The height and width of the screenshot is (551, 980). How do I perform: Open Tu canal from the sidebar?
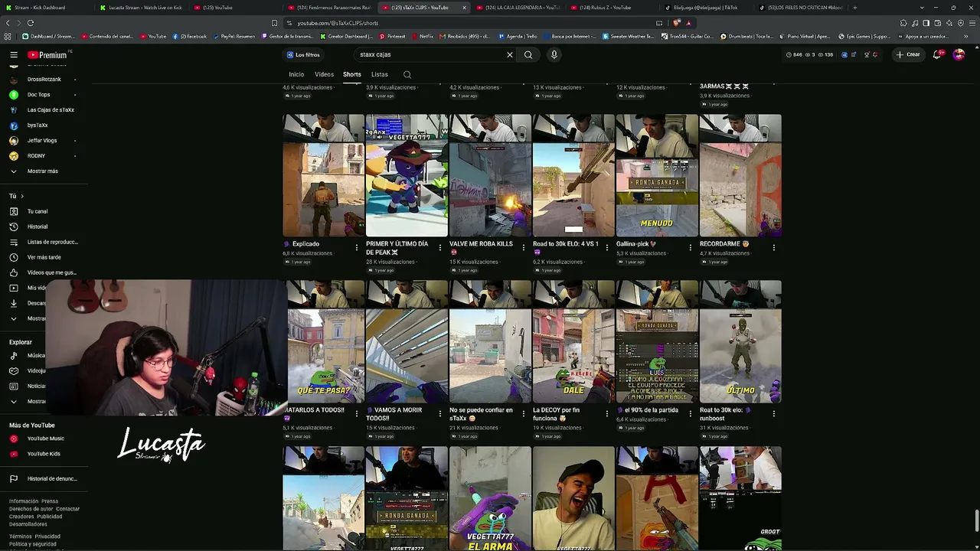point(38,211)
